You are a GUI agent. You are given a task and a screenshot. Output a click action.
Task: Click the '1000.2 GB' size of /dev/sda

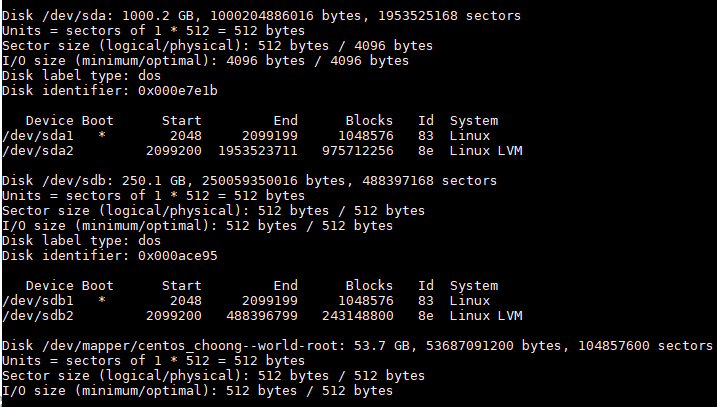[x=158, y=16]
